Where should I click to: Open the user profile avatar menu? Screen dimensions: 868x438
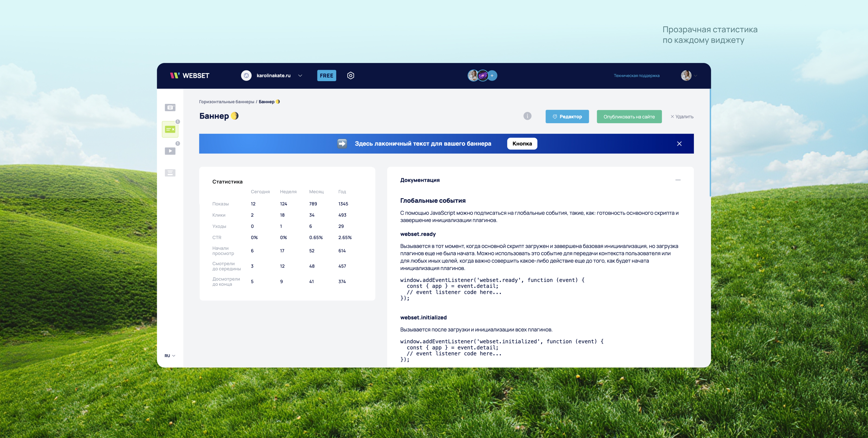686,75
